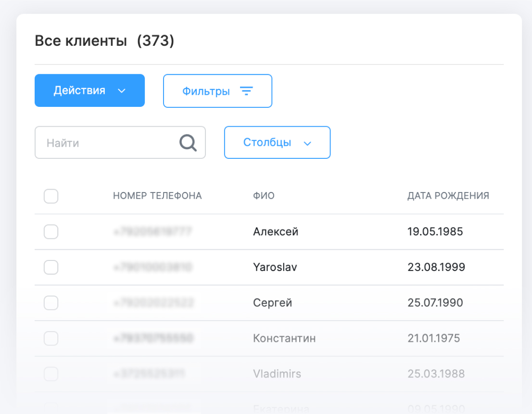The width and height of the screenshot is (532, 414).
Task: Click the name Константин
Action: (x=284, y=338)
